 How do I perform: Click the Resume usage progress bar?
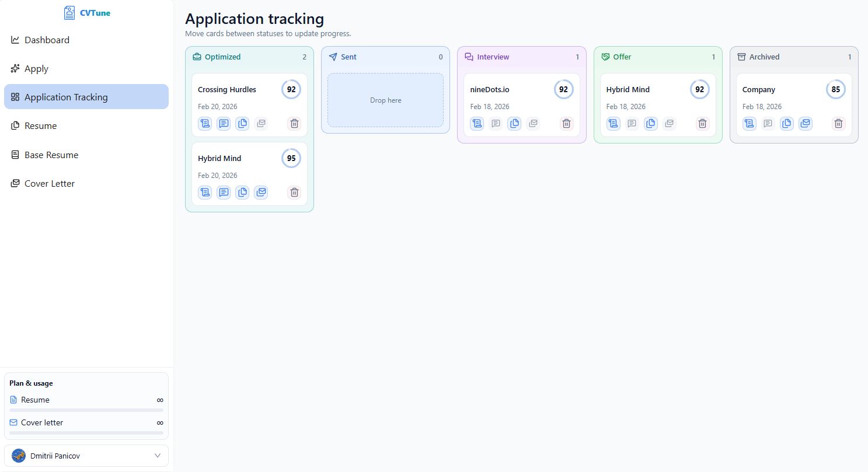(86, 410)
